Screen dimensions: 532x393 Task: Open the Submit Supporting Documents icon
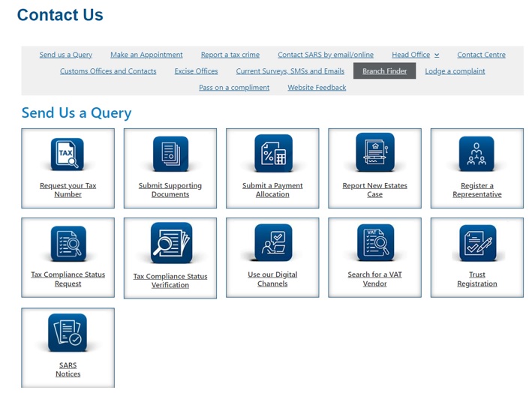pos(170,154)
